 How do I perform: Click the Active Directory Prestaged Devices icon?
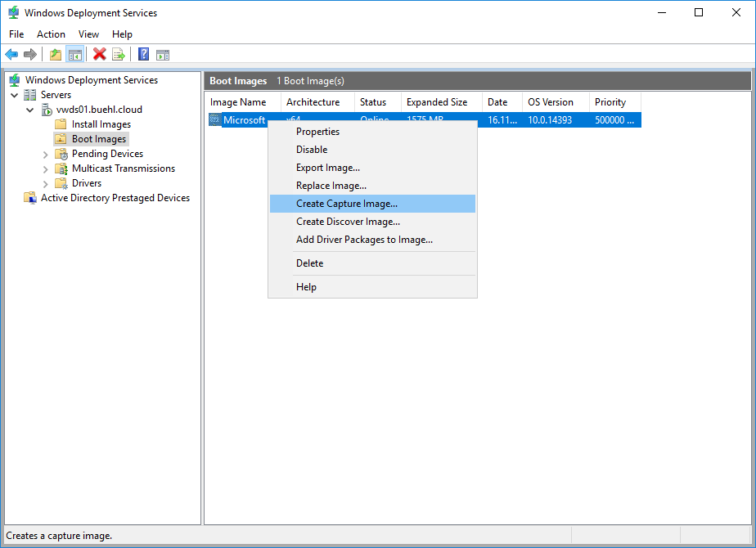pos(30,198)
